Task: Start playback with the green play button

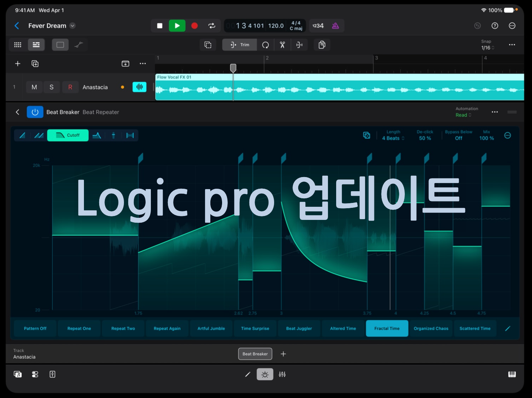Action: [177, 25]
